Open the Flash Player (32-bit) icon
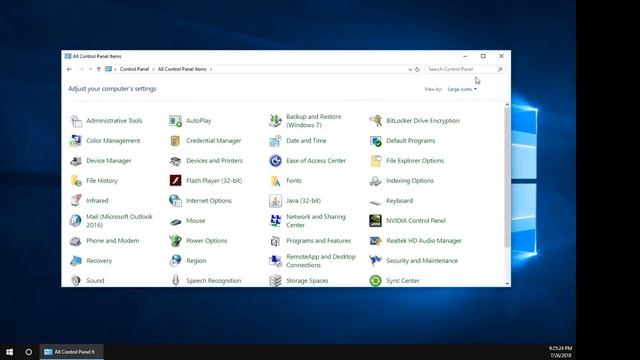This screenshot has width=640, height=360. coord(176,180)
